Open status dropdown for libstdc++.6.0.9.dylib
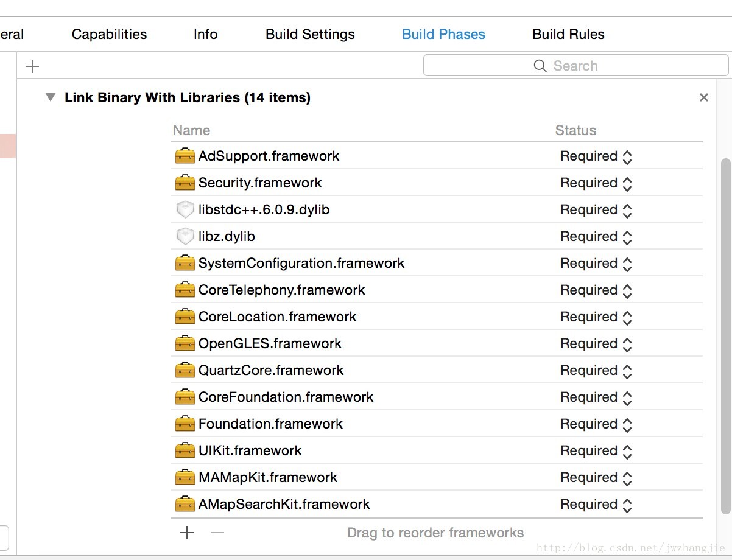The height and width of the screenshot is (560, 732). (x=596, y=210)
